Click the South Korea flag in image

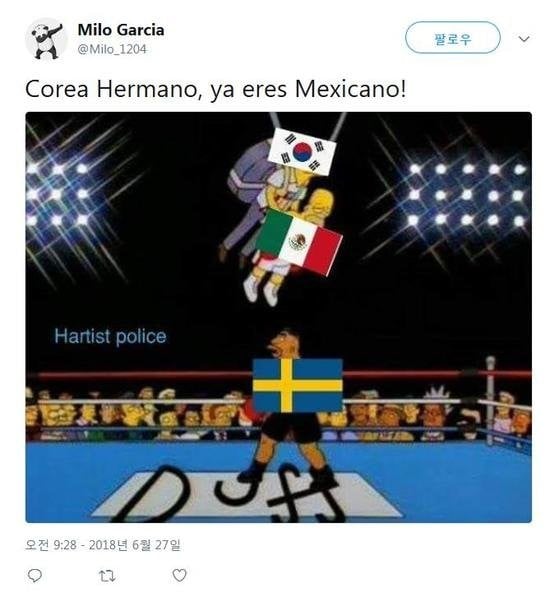302,152
